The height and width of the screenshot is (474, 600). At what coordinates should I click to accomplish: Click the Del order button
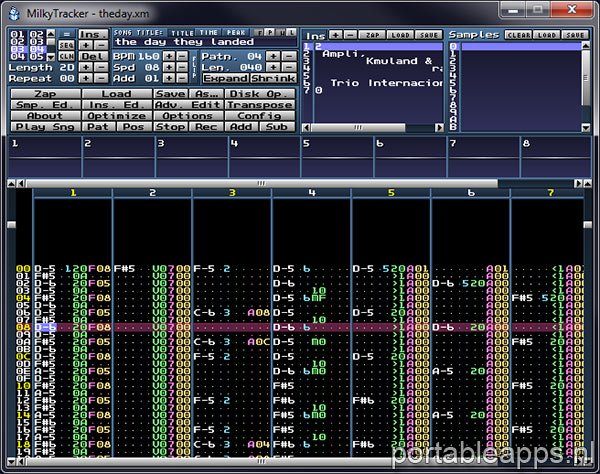click(x=91, y=56)
